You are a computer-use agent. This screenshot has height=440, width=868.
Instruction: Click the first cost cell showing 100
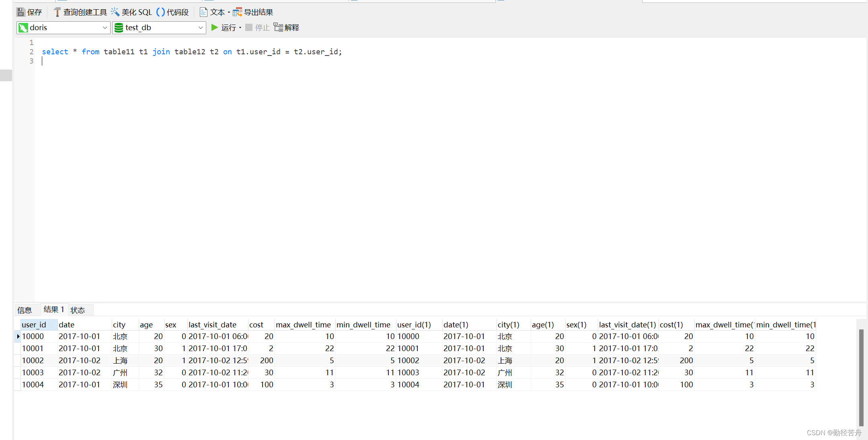[x=261, y=384]
